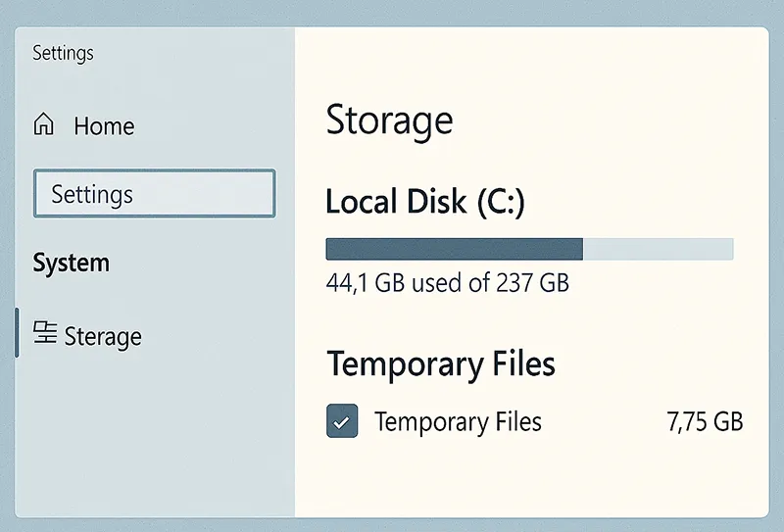
Task: Click the light free portion of disk bar
Action: click(658, 249)
